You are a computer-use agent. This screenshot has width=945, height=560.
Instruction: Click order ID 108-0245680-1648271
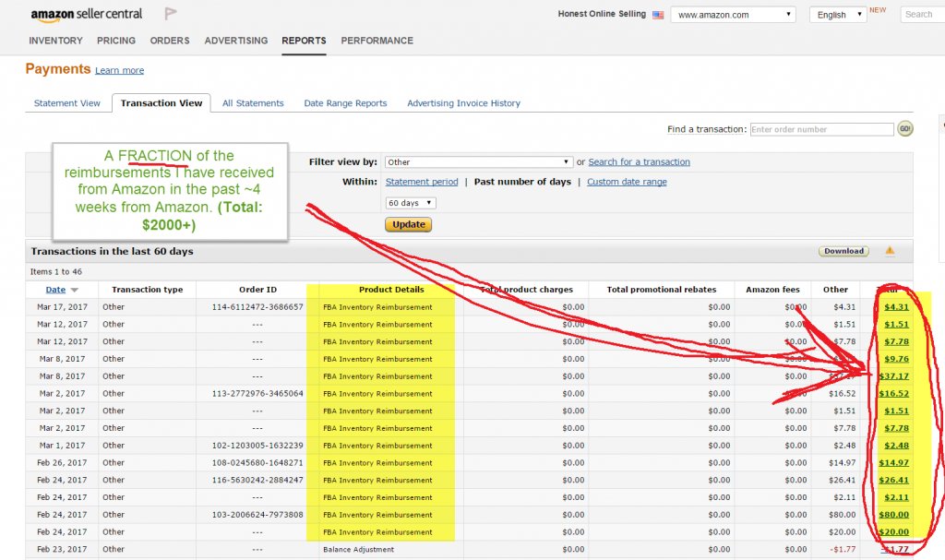(257, 462)
